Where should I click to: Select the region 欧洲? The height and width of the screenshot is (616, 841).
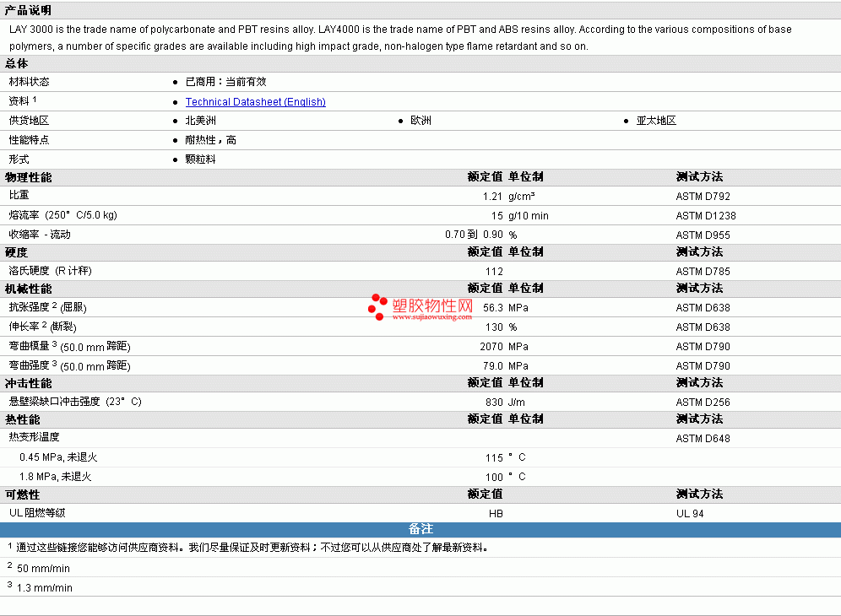(421, 121)
